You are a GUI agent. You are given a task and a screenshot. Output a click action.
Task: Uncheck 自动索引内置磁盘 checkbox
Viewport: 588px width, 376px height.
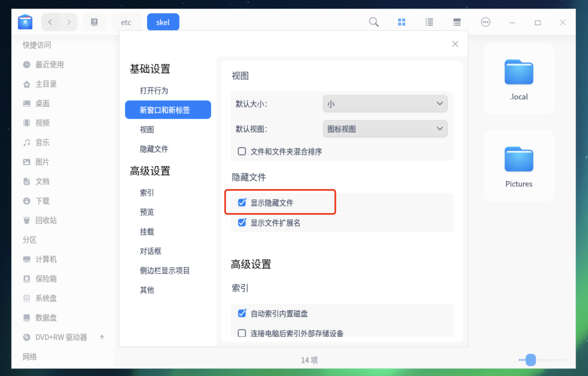(x=242, y=313)
